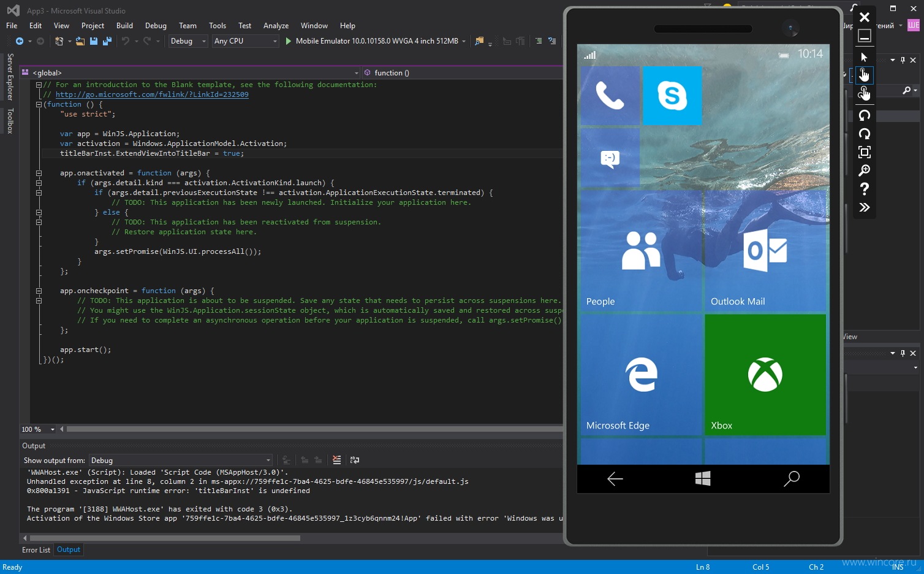Tap the emulator Back button
Image resolution: width=924 pixels, height=574 pixels.
click(615, 479)
